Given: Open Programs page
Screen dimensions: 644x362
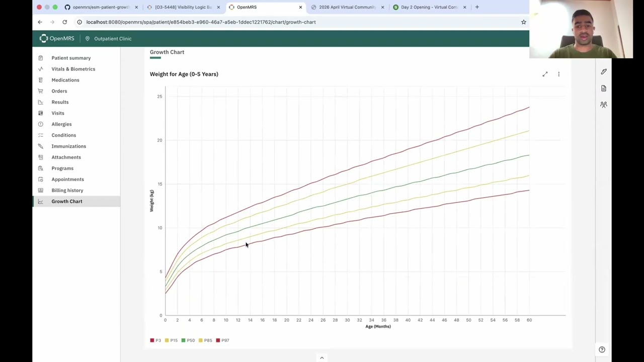Looking at the screenshot, I should (62, 168).
